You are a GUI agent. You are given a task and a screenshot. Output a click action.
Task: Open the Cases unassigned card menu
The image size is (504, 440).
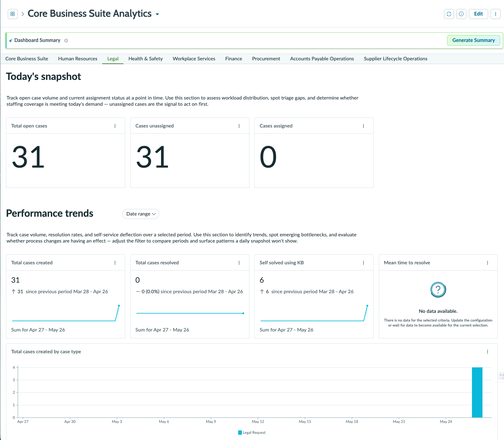pos(239,126)
